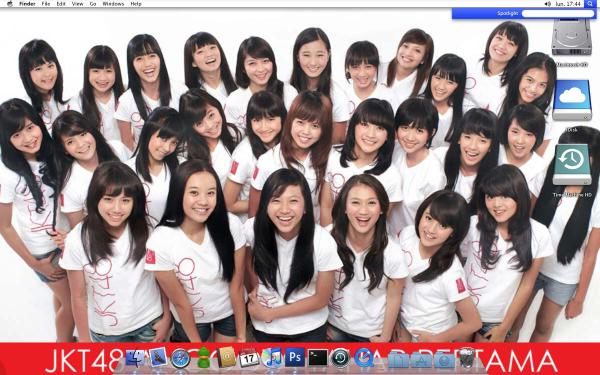Viewport: 600px width, 375px height.
Task: Select the Time Machine HD drive icon
Action: pos(572,165)
